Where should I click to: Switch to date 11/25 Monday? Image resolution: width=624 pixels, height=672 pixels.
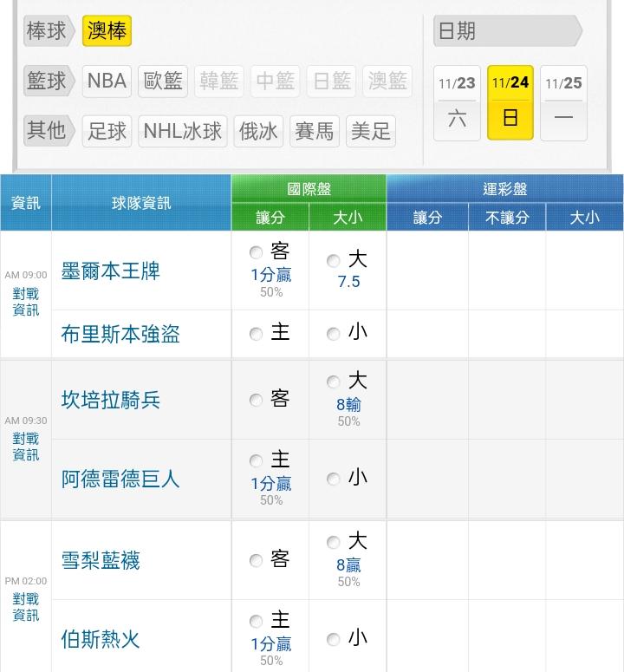pos(563,103)
